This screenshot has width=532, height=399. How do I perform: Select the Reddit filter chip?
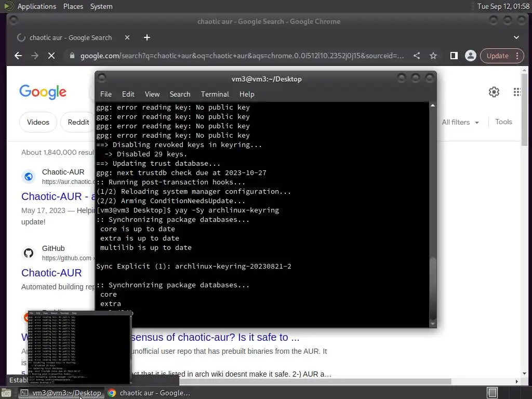(78, 122)
